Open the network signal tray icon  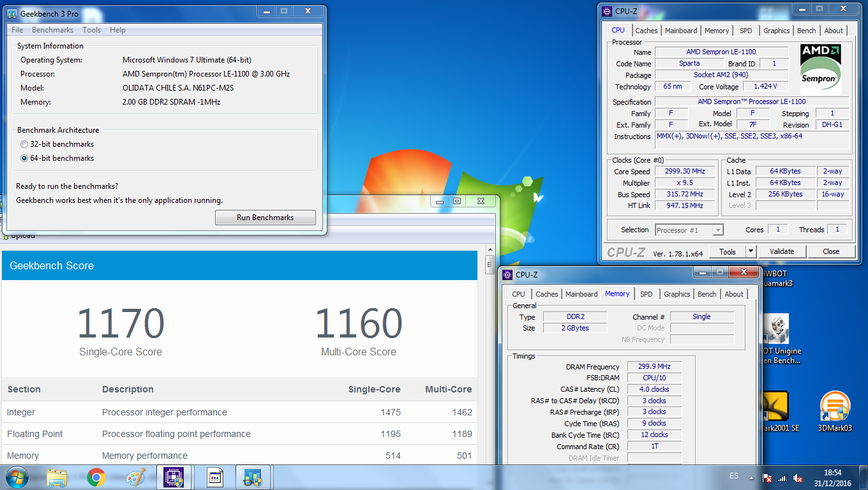[x=782, y=477]
